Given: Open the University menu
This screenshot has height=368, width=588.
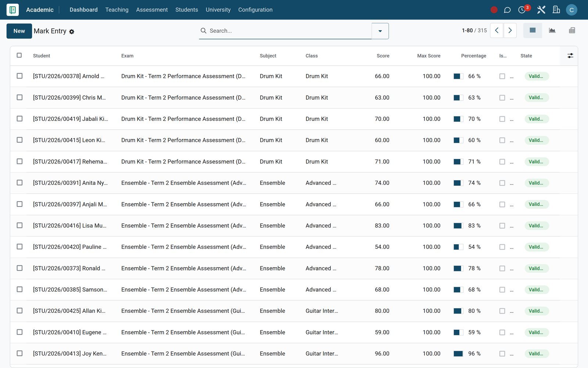Looking at the screenshot, I should click(x=218, y=10).
